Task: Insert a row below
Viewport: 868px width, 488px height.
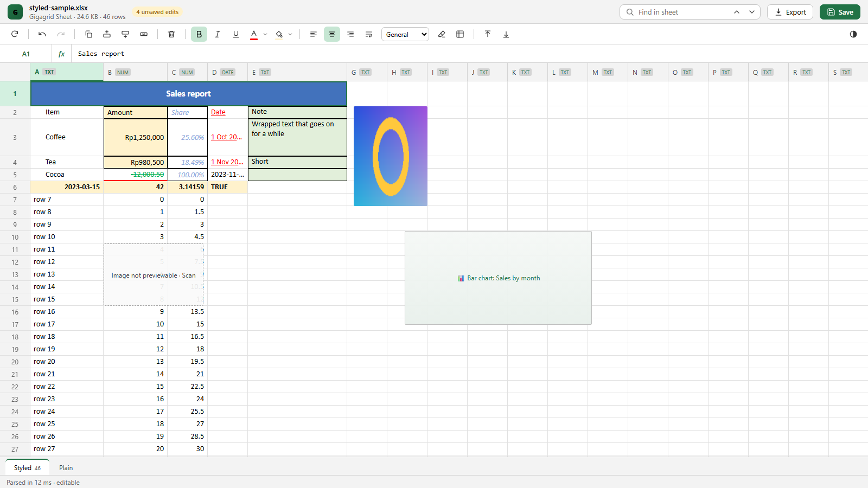Action: (125, 34)
